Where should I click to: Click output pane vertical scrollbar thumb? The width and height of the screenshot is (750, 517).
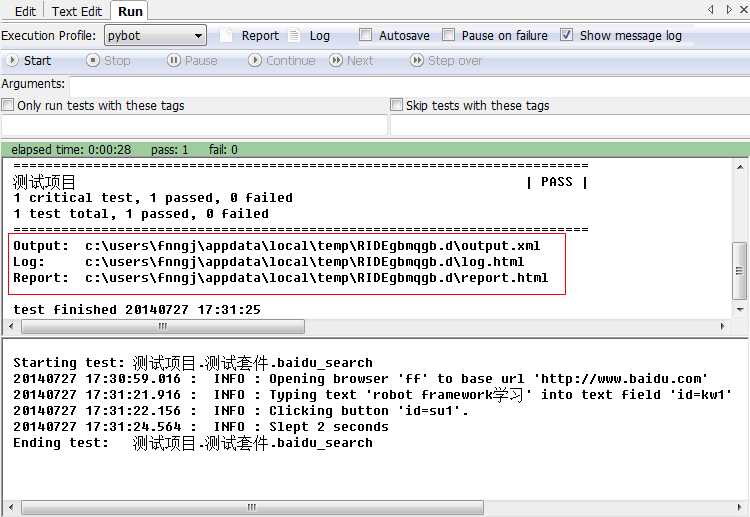click(739, 271)
